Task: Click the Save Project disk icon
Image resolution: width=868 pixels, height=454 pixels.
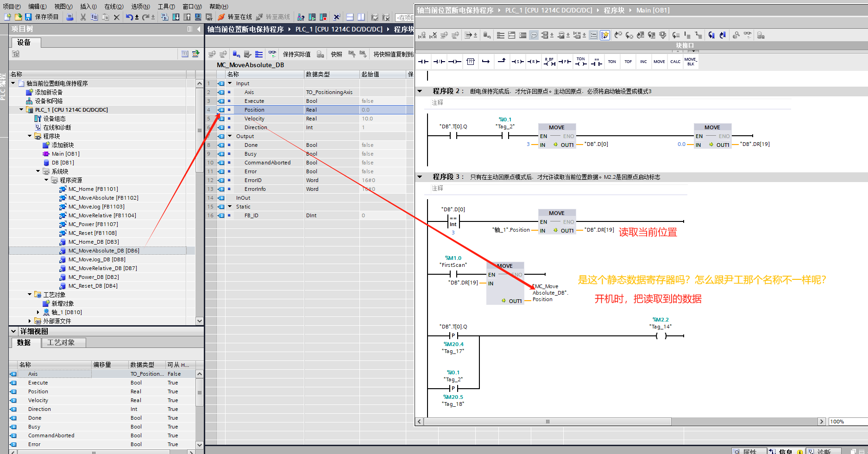Action: [x=28, y=17]
